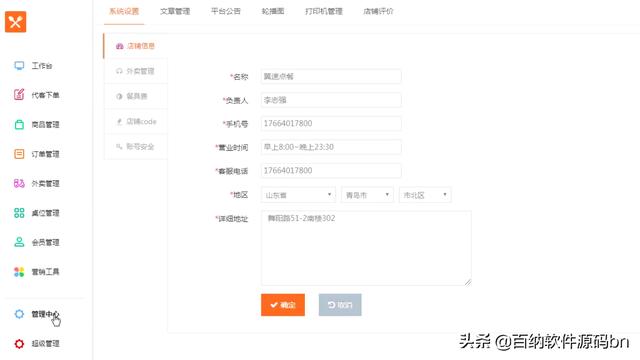Screen dimensions: 640x360
Task: Click the orange fork-and-knife app logo
Action: pyautogui.click(x=16, y=22)
